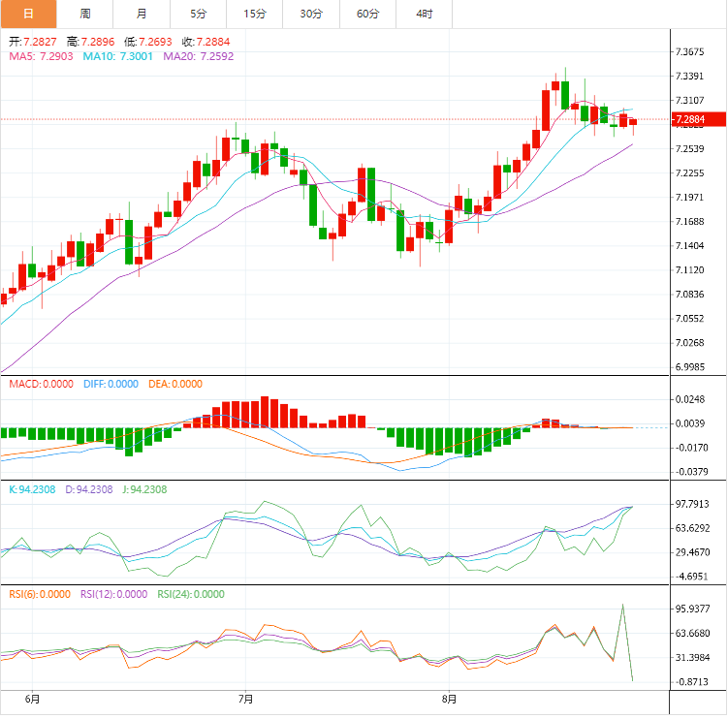Switch to the 4时 timeframe tab

click(425, 14)
